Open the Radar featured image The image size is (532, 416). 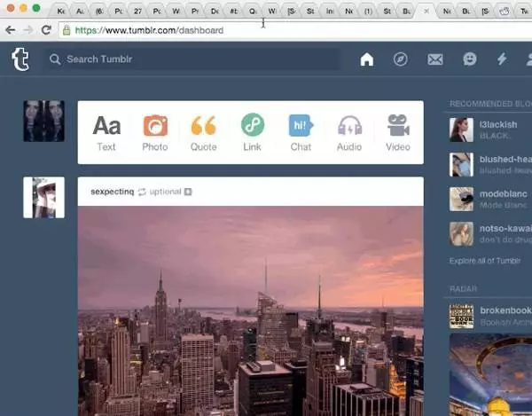click(x=490, y=374)
